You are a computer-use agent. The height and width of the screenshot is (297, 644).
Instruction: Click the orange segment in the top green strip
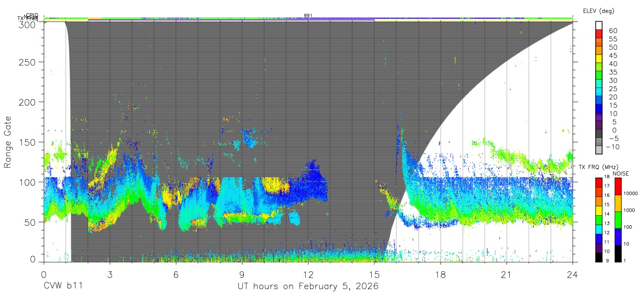95,18
